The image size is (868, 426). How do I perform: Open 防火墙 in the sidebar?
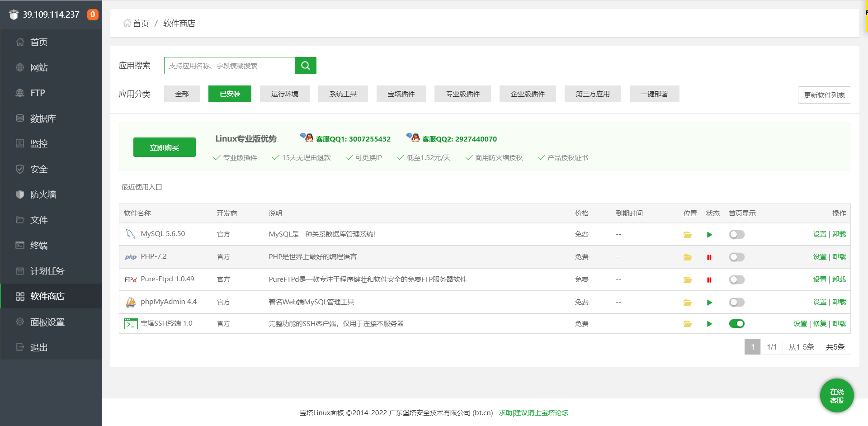coord(51,194)
